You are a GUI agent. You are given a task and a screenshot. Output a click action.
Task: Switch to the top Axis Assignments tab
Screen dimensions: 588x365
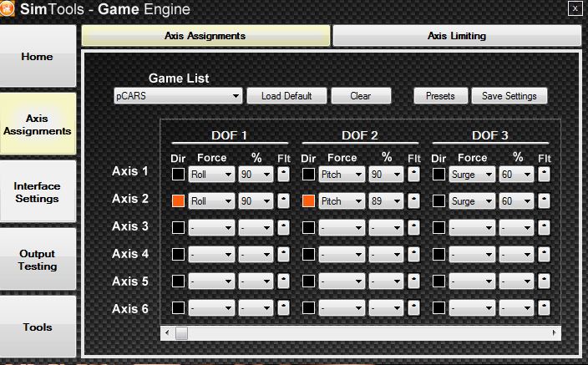click(205, 36)
